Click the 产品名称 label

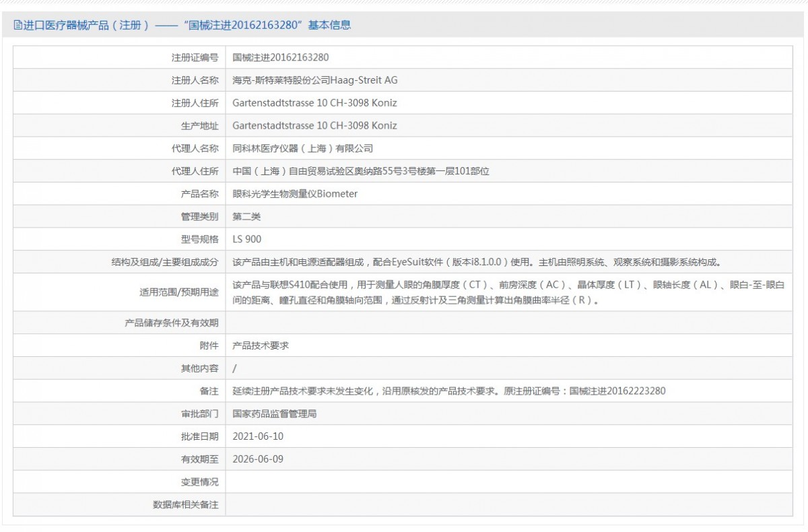pos(200,194)
